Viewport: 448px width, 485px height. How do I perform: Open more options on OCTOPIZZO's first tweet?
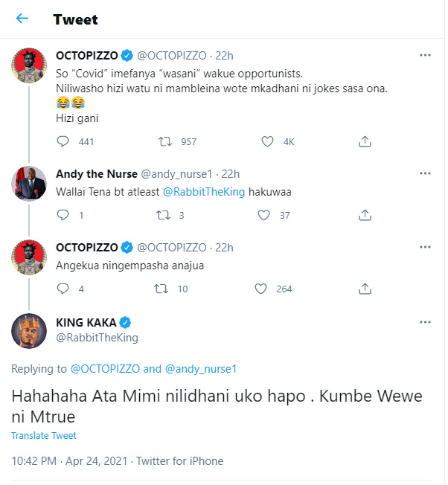pos(425,55)
